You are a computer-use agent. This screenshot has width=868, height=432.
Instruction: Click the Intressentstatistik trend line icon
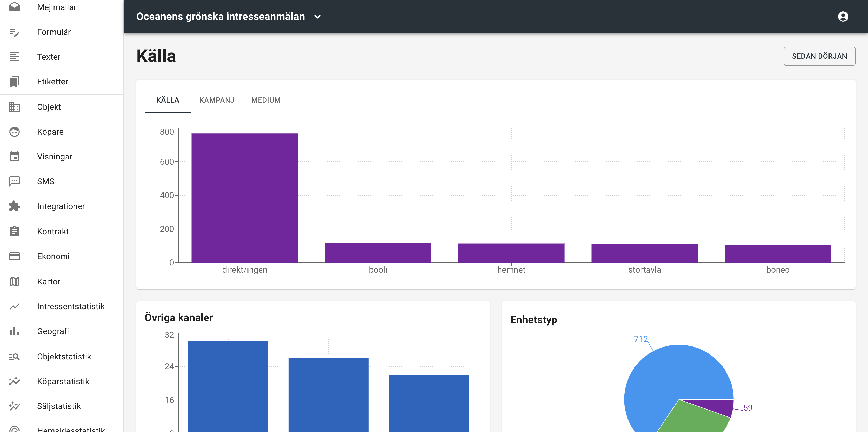click(x=14, y=306)
